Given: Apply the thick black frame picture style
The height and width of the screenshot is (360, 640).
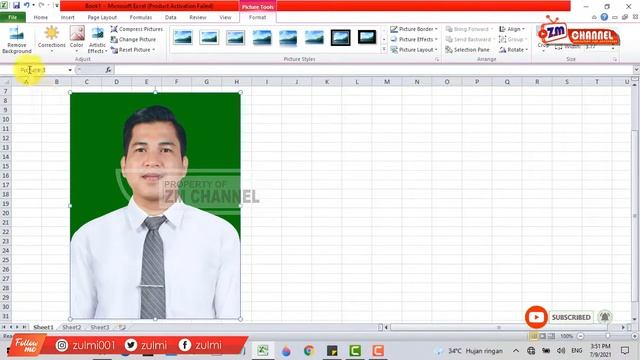Looking at the screenshot, I should click(340, 37).
